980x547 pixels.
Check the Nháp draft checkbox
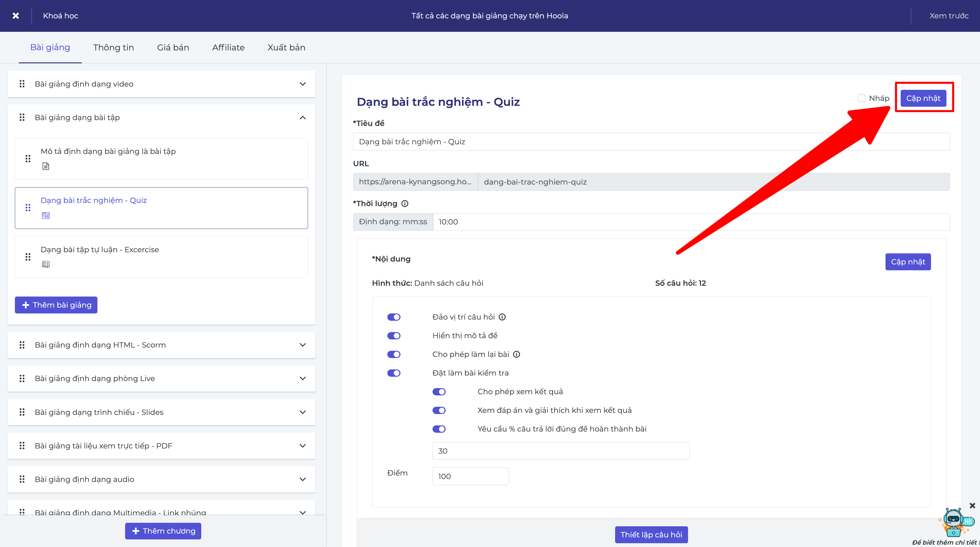point(861,98)
